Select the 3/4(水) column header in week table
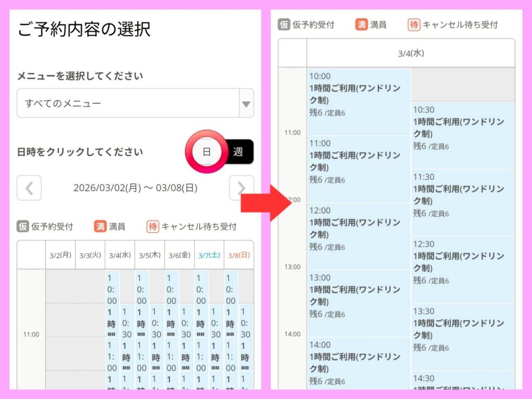This screenshot has height=399, width=532. click(x=119, y=255)
